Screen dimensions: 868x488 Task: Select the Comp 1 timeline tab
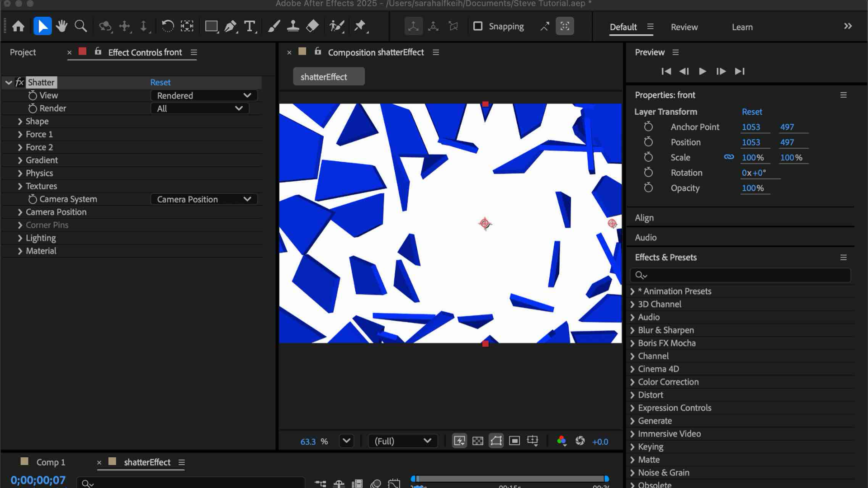(x=50, y=462)
